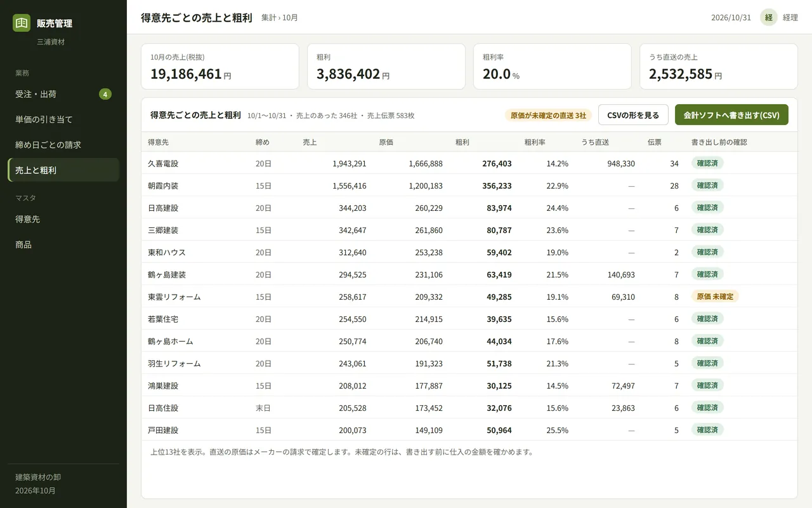Click the 鴻巣建設 customer name
The width and height of the screenshot is (812, 508).
[163, 385]
